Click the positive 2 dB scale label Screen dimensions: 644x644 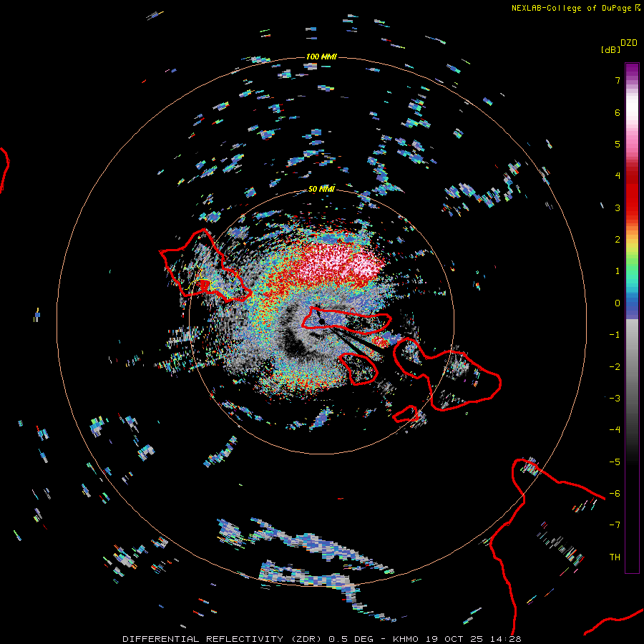618,240
